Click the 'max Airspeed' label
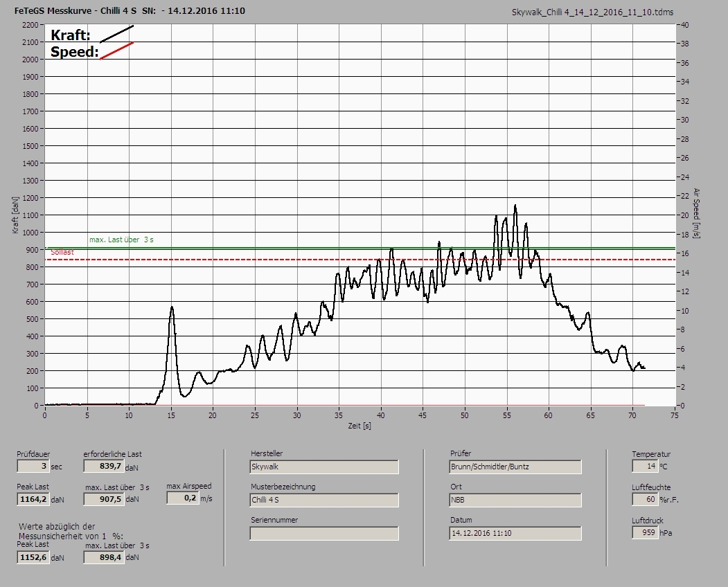This screenshot has width=728, height=587. 189,486
